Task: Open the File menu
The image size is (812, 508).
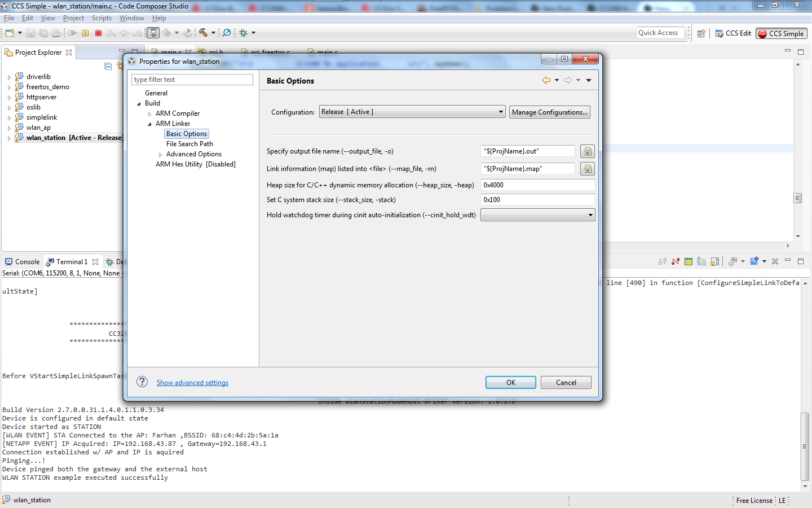Action: 9,18
